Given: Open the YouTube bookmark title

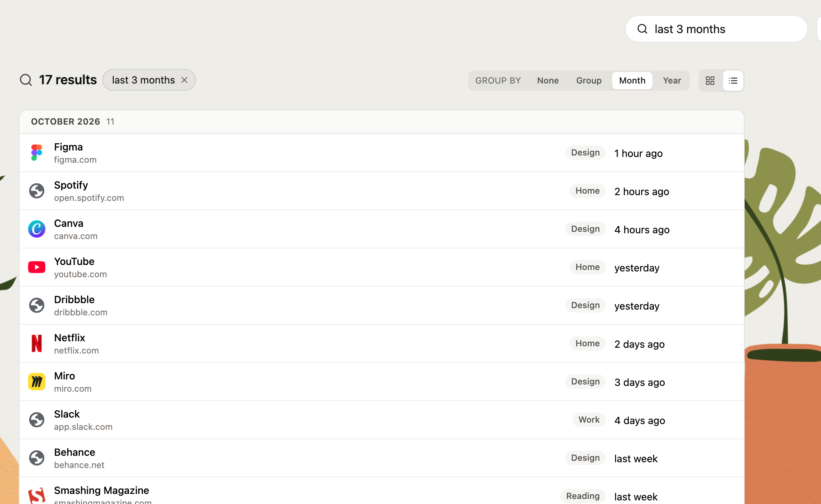Looking at the screenshot, I should coord(74,261).
